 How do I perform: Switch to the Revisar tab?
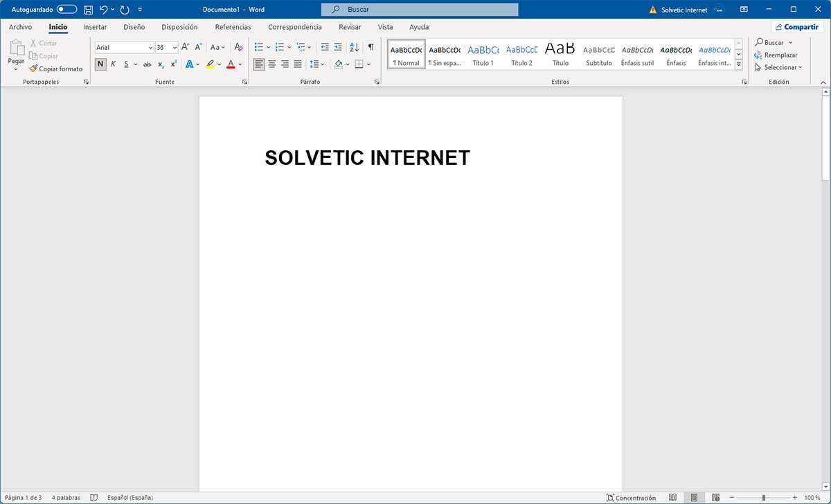coord(350,27)
